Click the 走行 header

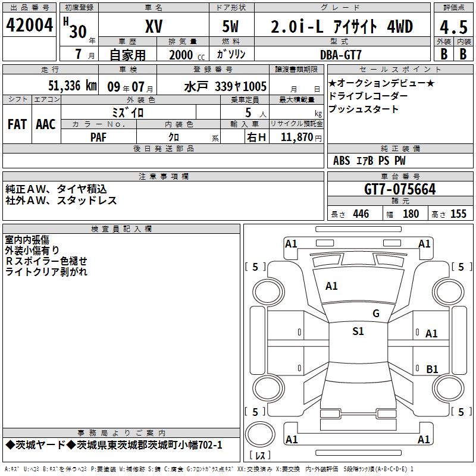point(50,69)
